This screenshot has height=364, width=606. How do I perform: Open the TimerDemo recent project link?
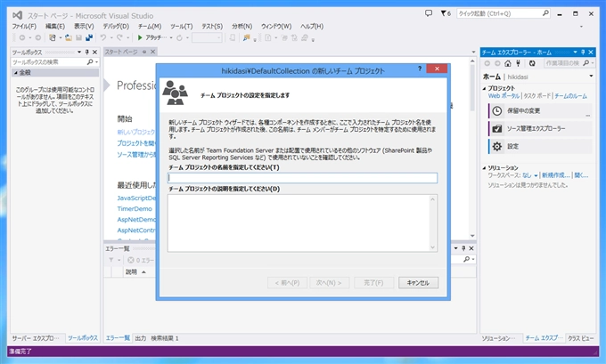click(x=135, y=208)
